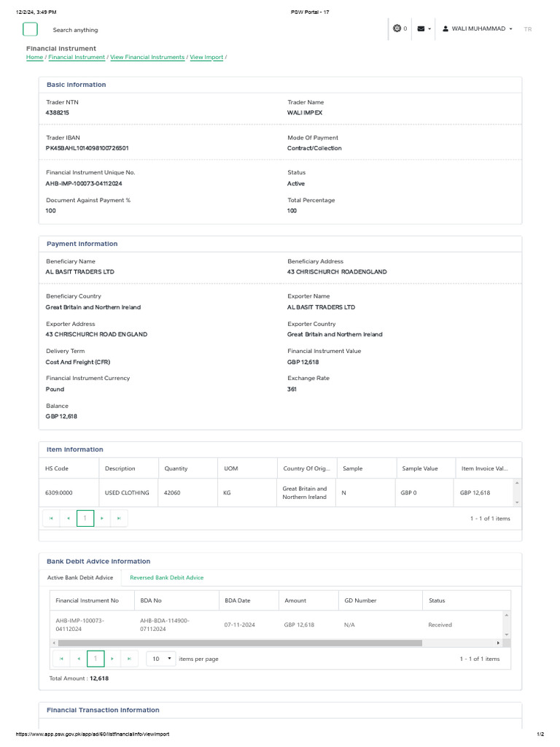Go to last page in Bank Debit Advice pager
This screenshot has height=747, width=560.
(x=129, y=659)
